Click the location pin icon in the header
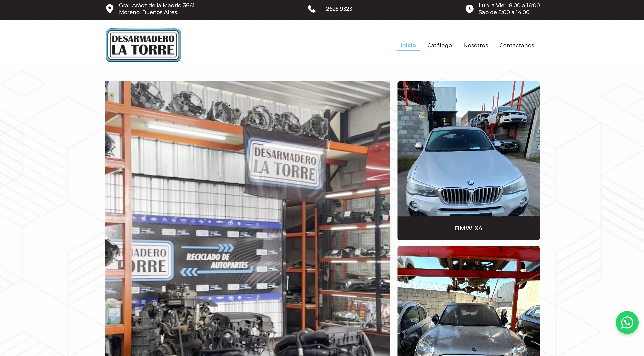Image resolution: width=644 pixels, height=356 pixels. coord(110,9)
